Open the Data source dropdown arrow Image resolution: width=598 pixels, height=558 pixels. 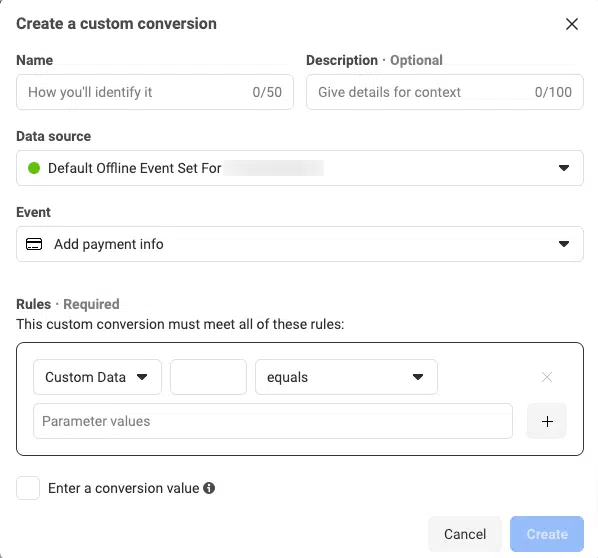(x=564, y=168)
